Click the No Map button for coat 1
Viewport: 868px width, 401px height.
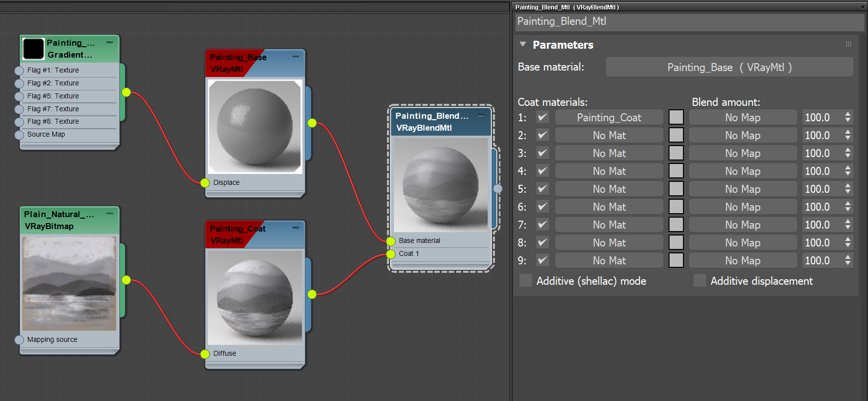[x=742, y=118]
